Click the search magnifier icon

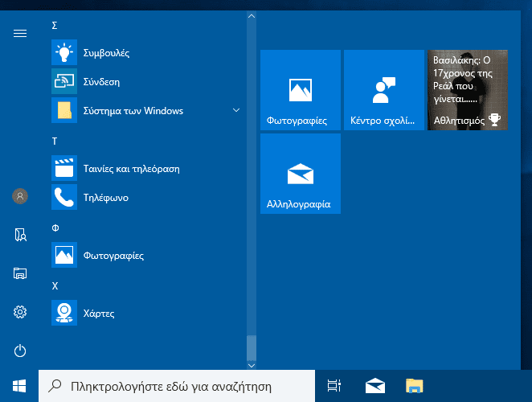(x=55, y=386)
